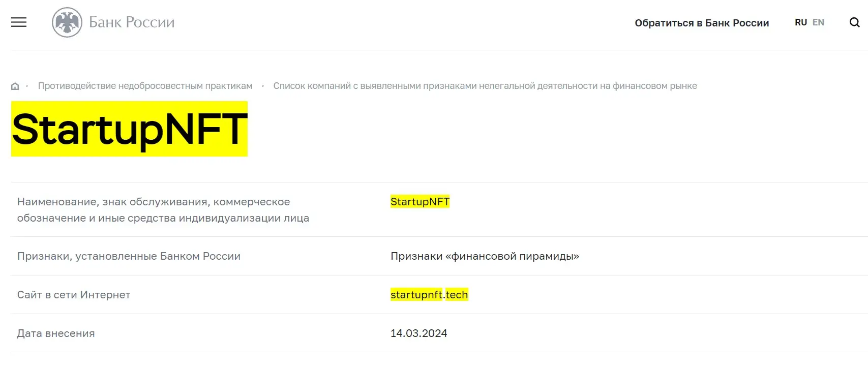Visit the highlighted startupnft.tech website link
The width and height of the screenshot is (868, 370).
(x=430, y=294)
